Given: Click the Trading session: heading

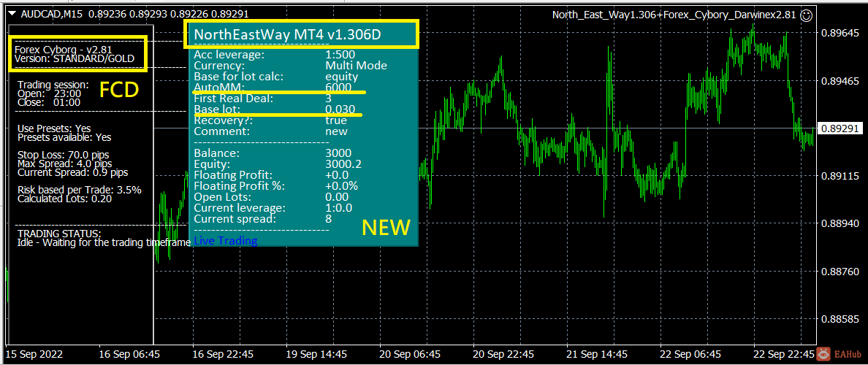Looking at the screenshot, I should click(x=53, y=85).
